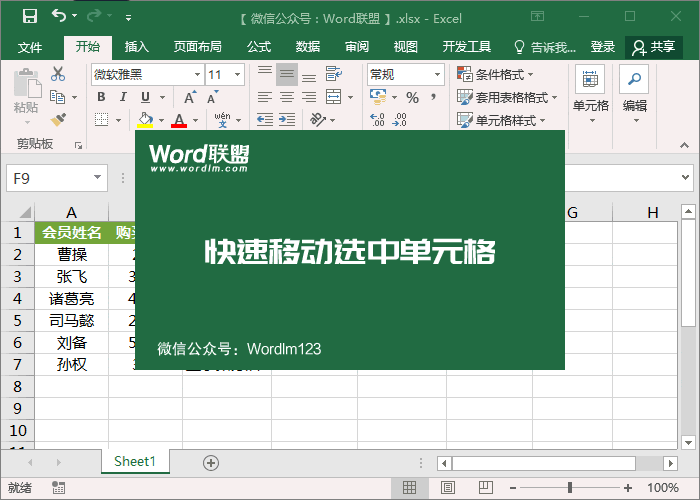Increase font size with large A icon
700x500 pixels.
pos(190,97)
